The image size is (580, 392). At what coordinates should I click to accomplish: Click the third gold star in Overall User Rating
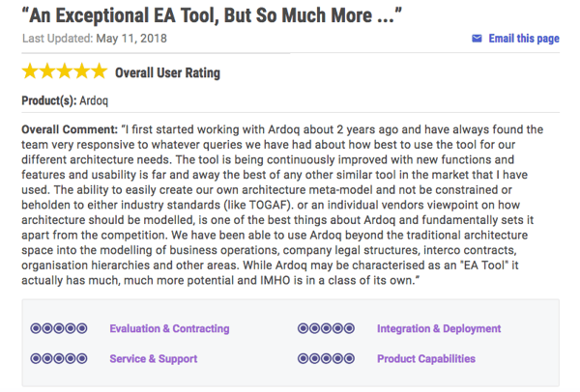[65, 70]
